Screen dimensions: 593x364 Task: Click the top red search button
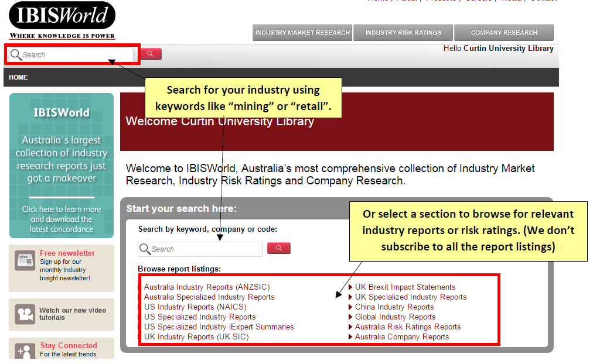151,54
